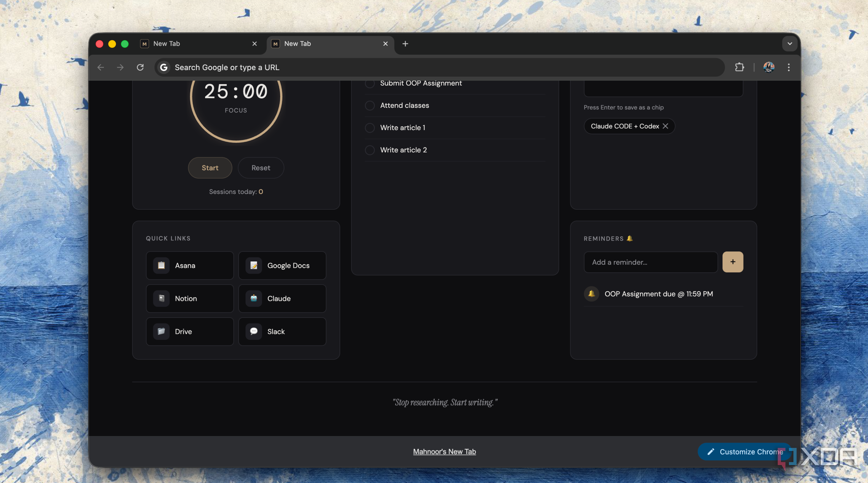
Task: Switch to the first New Tab
Action: tap(199, 43)
